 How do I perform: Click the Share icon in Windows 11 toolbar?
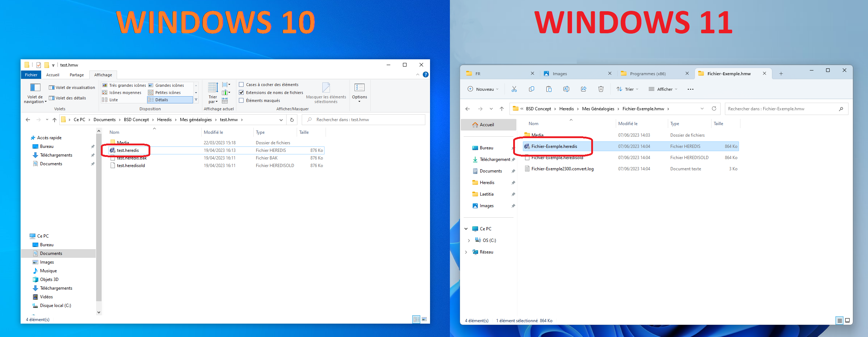point(583,89)
